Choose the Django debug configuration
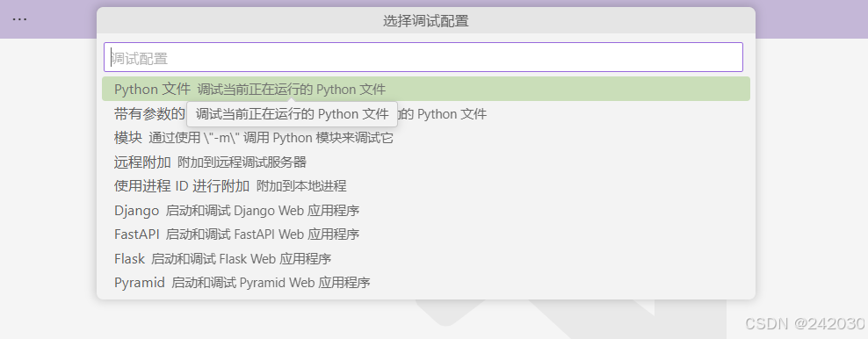 (x=426, y=211)
